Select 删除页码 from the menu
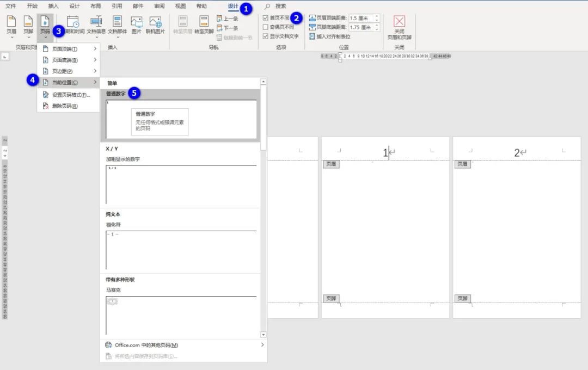588x370 pixels. (66, 106)
